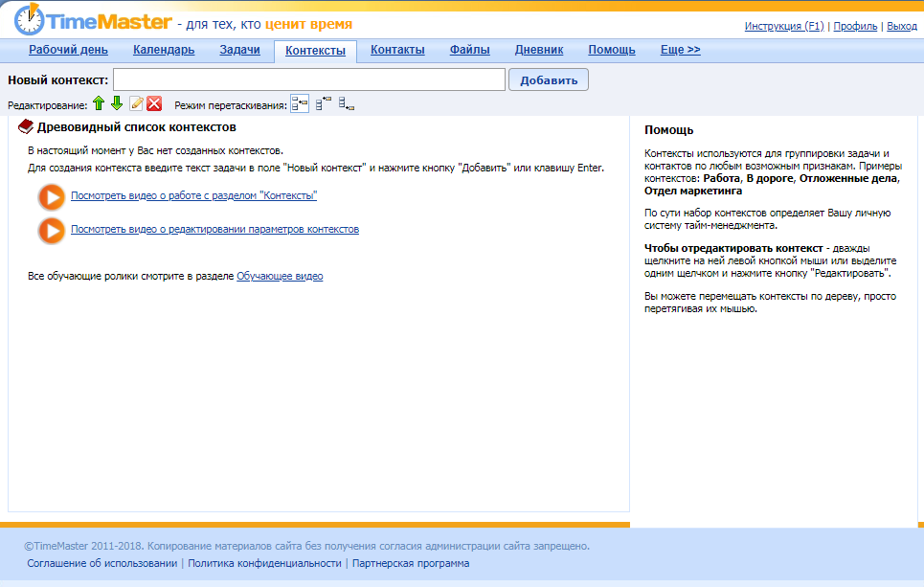
Task: Click the "Новый контекст" text field
Action: click(309, 79)
